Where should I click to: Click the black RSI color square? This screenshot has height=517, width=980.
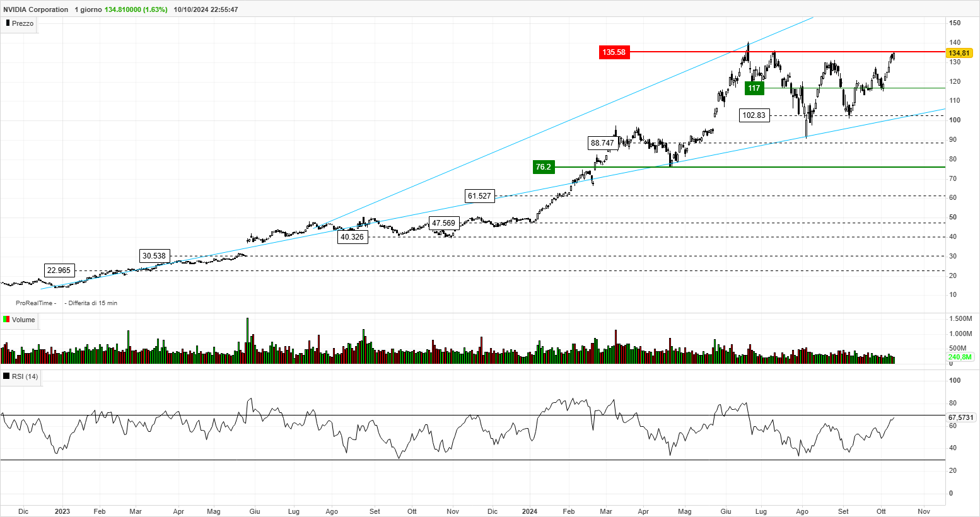(6, 376)
